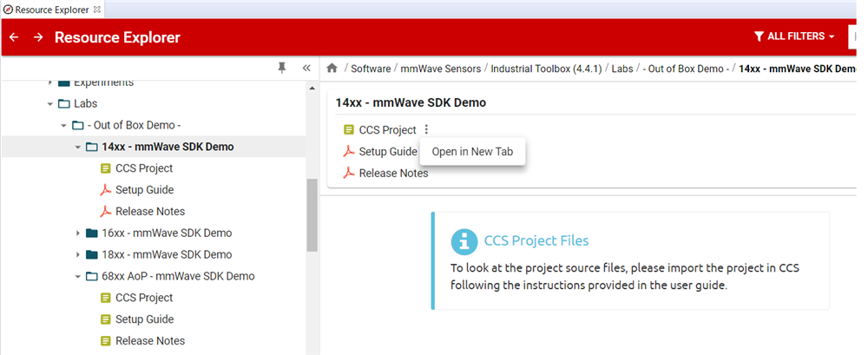The height and width of the screenshot is (355, 868).
Task: Collapse the - Out of Box Demo - folder
Action: (x=63, y=125)
